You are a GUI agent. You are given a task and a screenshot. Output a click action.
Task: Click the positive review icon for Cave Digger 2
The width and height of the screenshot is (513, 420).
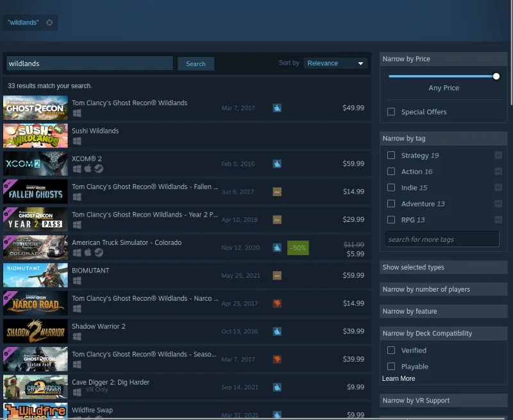(x=277, y=387)
